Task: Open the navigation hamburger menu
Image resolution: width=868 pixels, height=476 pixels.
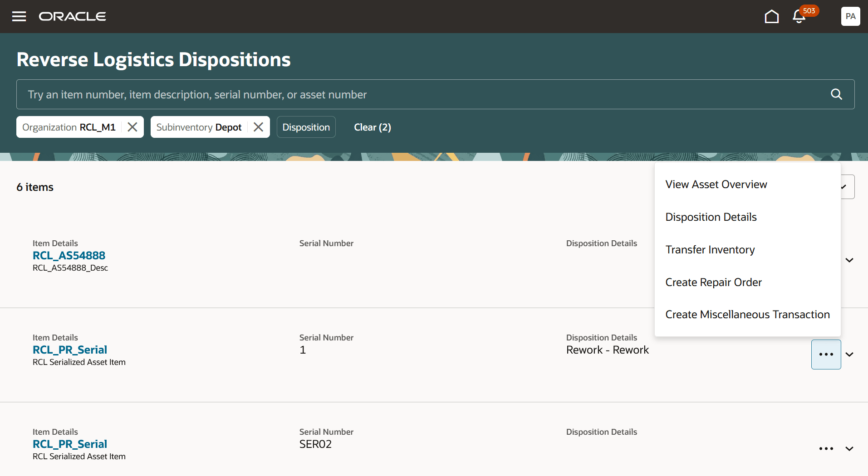Action: (19, 16)
